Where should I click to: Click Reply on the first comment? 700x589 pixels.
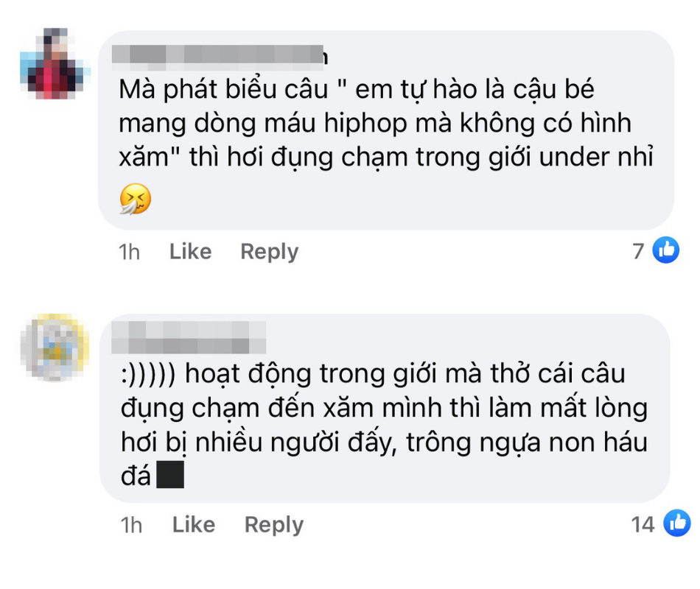tap(268, 251)
